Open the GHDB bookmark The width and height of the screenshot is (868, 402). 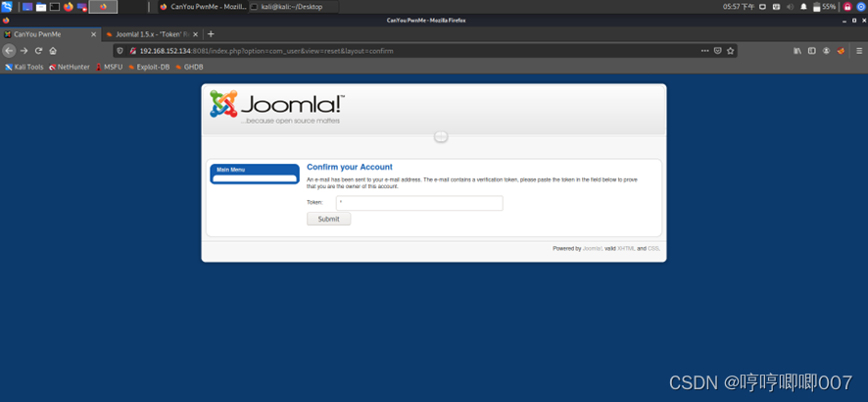click(x=189, y=67)
